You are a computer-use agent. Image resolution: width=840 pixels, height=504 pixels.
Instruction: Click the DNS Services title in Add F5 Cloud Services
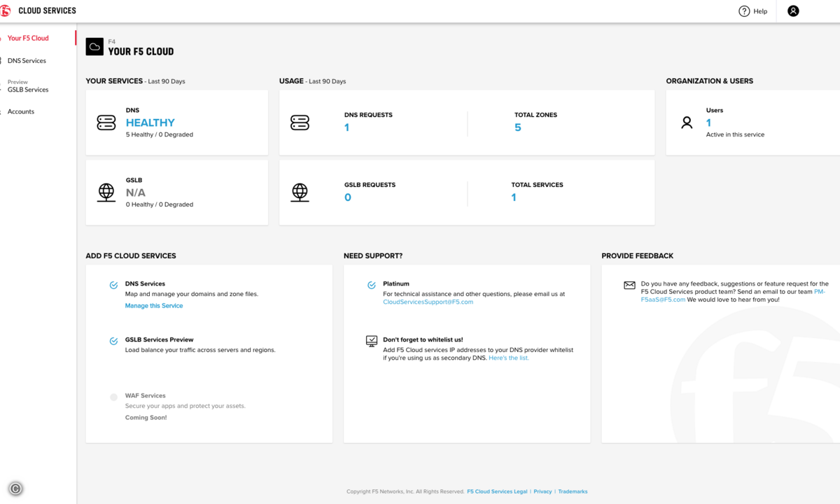(146, 283)
